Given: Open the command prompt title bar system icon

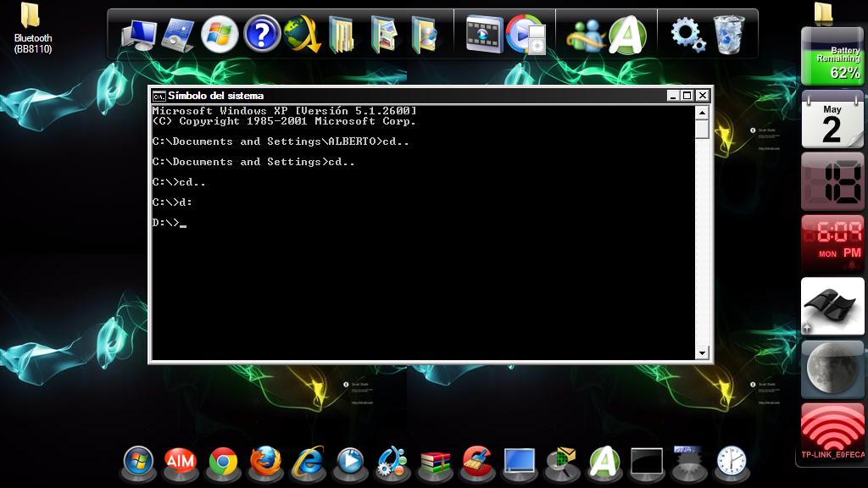Looking at the screenshot, I should pyautogui.click(x=159, y=97).
